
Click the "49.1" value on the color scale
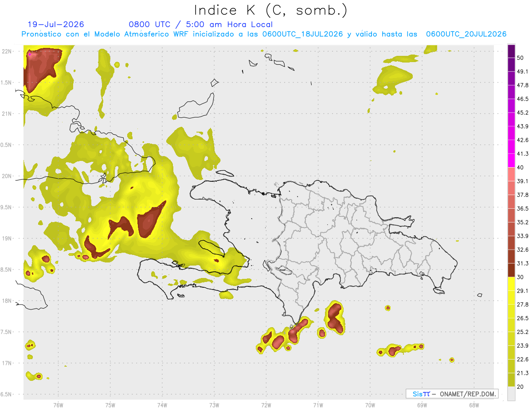pyautogui.click(x=523, y=71)
